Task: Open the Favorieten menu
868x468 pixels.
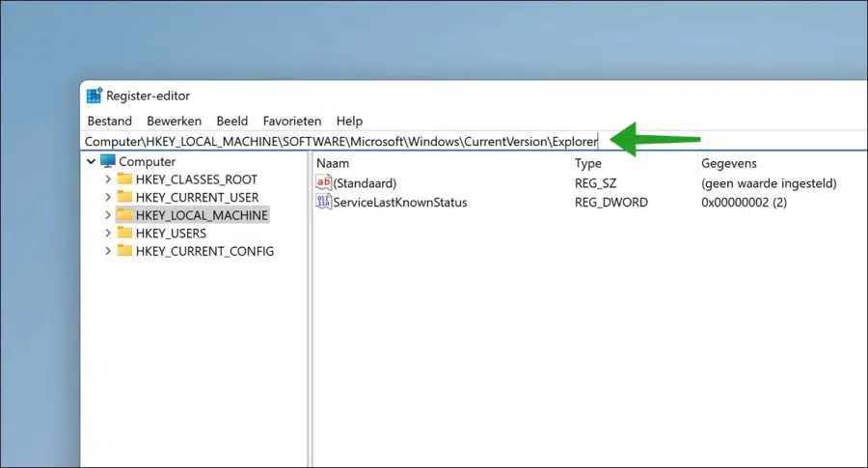Action: pyautogui.click(x=291, y=121)
